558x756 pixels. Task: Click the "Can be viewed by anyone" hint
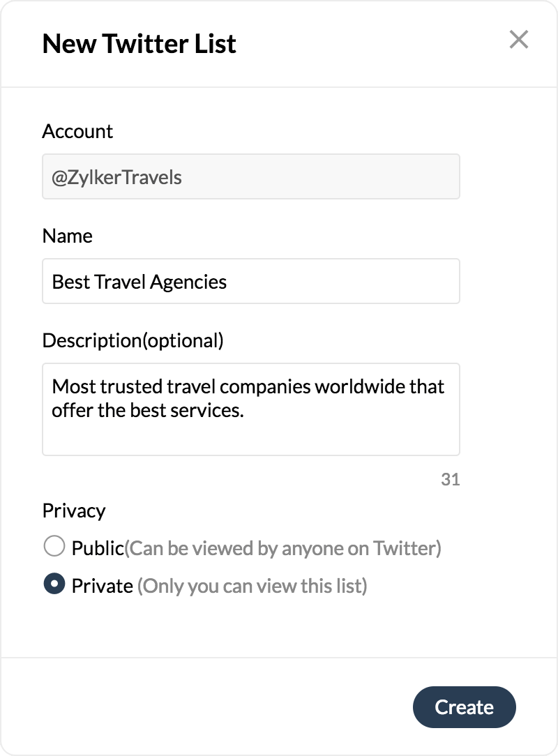[283, 548]
